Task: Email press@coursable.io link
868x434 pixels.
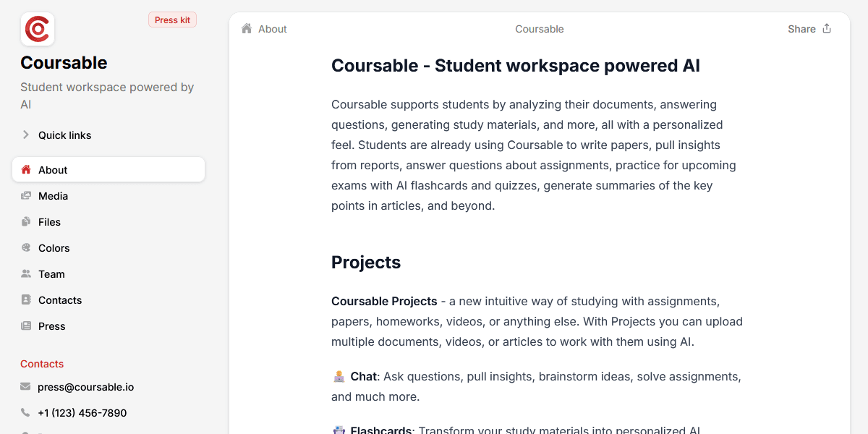Action: [x=85, y=387]
